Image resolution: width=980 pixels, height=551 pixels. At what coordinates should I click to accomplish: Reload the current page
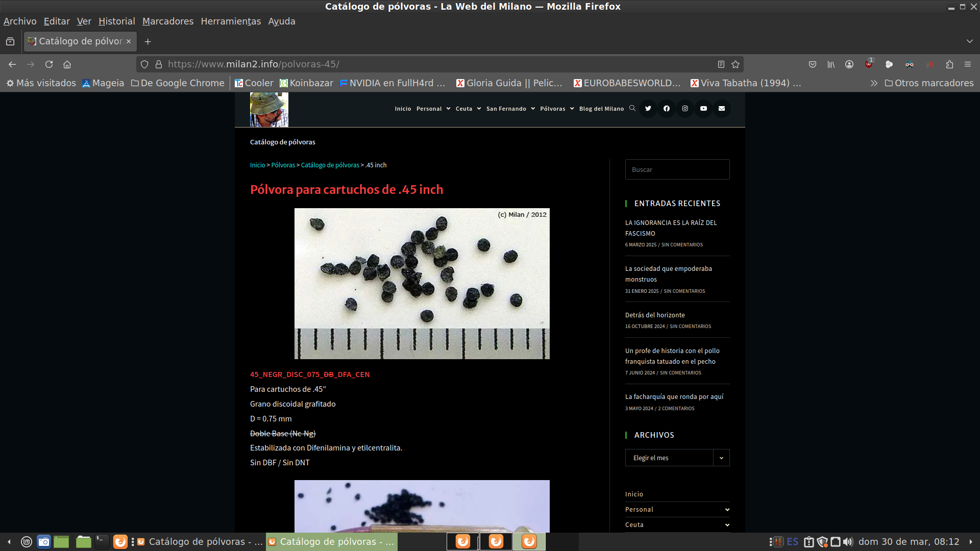[x=49, y=64]
